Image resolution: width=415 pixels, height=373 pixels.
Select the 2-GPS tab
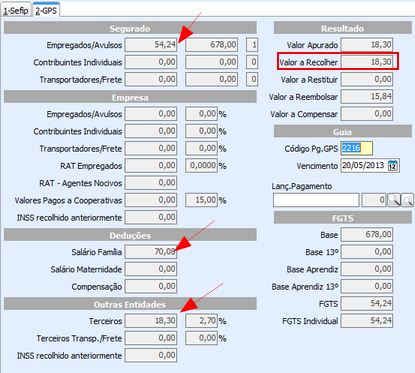click(x=46, y=10)
